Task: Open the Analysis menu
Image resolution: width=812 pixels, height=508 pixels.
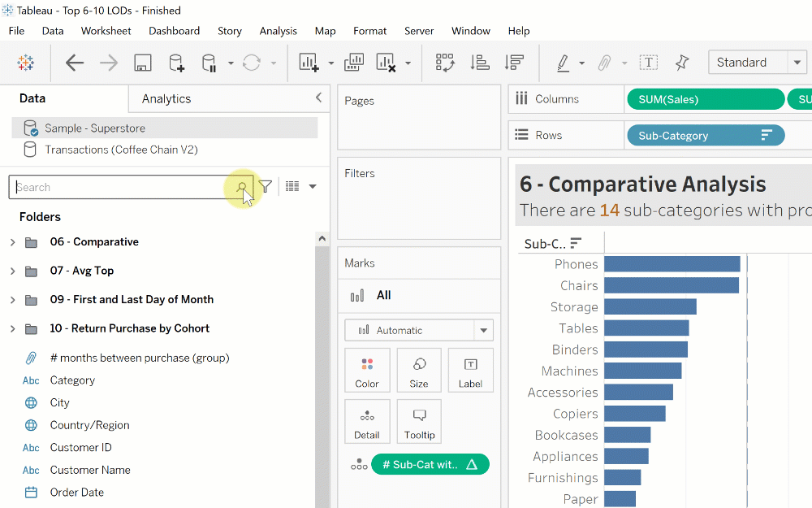Action: coord(278,31)
